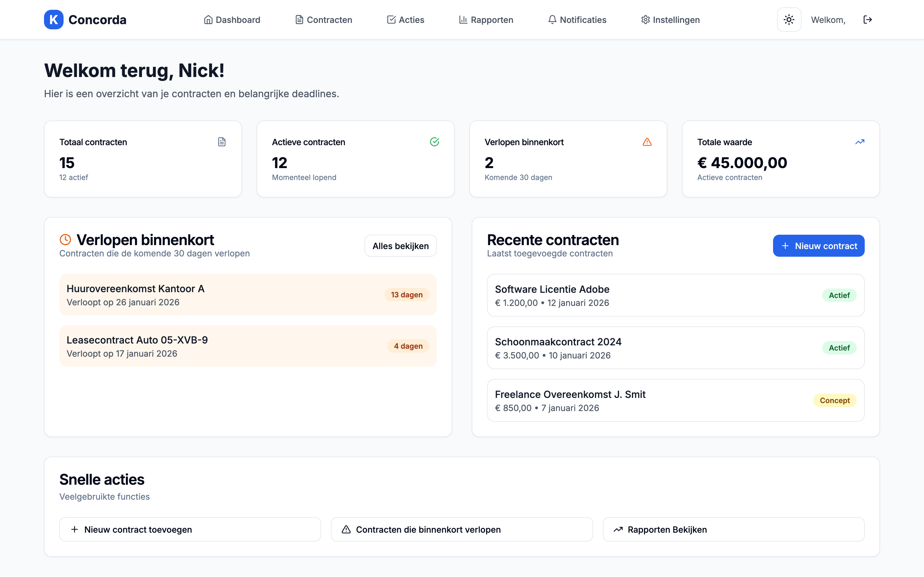Click the clock icon beside Verlopen binnenkort heading
The height and width of the screenshot is (577, 924).
tap(65, 239)
